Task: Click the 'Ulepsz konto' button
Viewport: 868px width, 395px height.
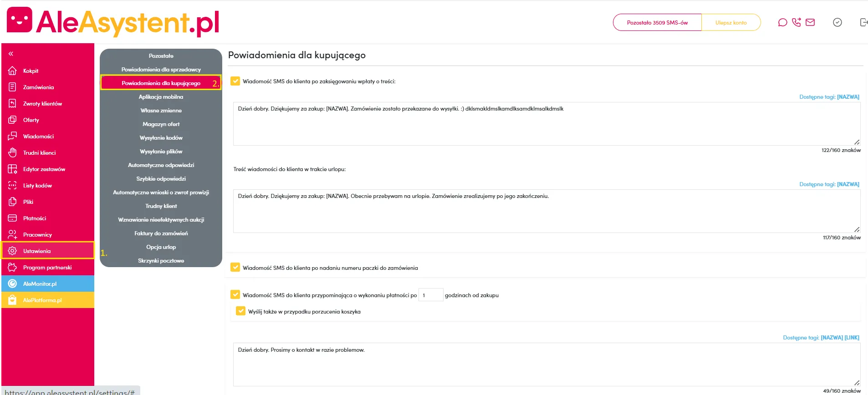Action: (x=730, y=22)
